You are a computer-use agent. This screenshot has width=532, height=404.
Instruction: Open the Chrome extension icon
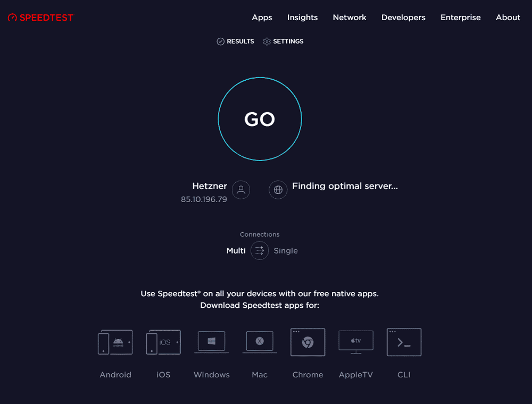[x=307, y=342]
